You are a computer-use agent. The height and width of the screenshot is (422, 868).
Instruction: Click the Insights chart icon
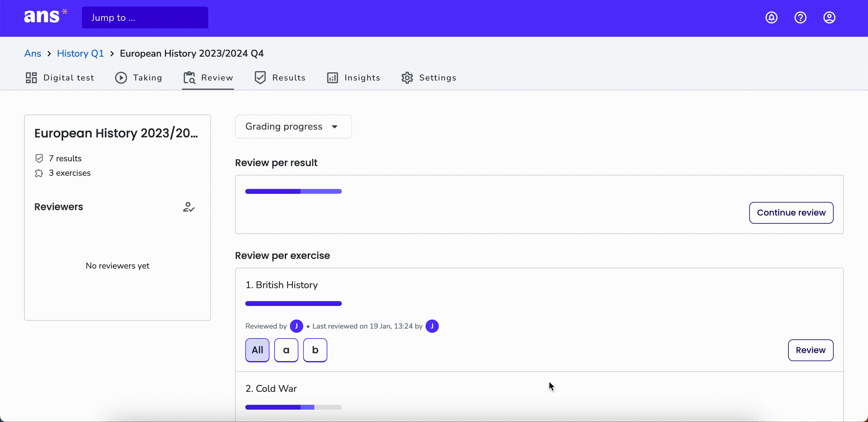click(x=332, y=77)
